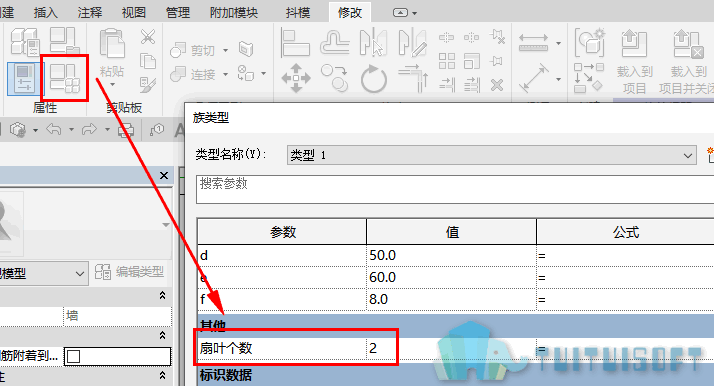The height and width of the screenshot is (386, 714).
Task: Open Family Category and Parameters icon
Action: tap(25, 42)
